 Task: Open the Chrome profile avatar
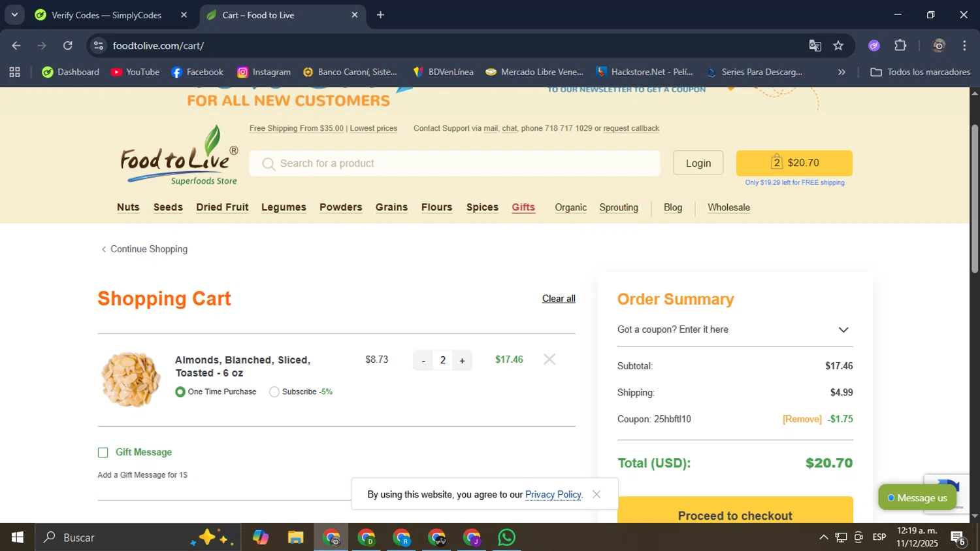pyautogui.click(x=939, y=46)
